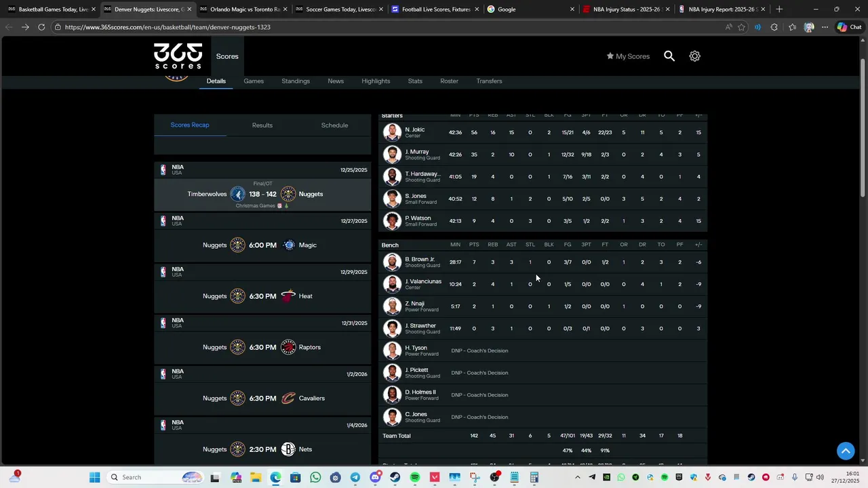Click Scores in site header
The width and height of the screenshot is (868, 488).
point(227,56)
